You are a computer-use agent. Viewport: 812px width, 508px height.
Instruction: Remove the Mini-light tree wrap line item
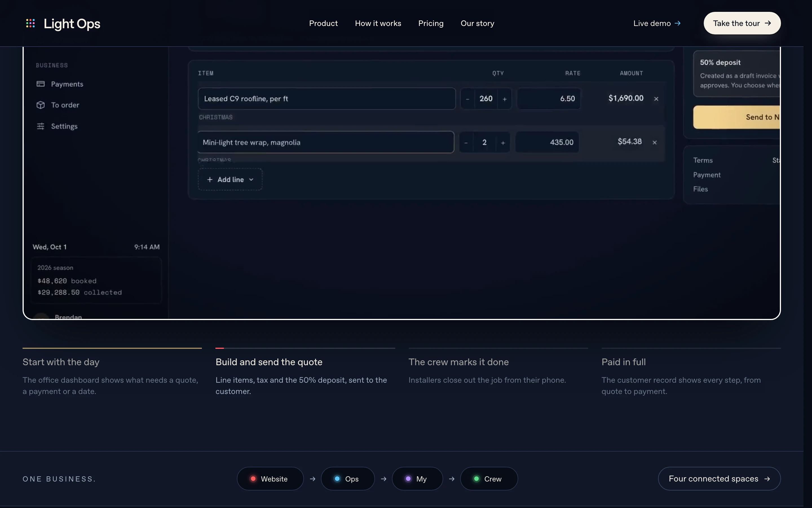tap(655, 143)
